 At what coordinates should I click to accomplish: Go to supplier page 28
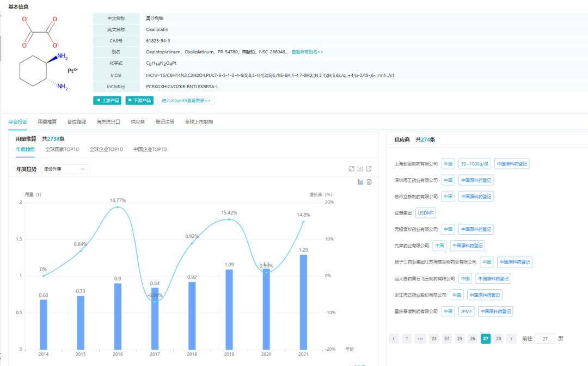[499, 339]
